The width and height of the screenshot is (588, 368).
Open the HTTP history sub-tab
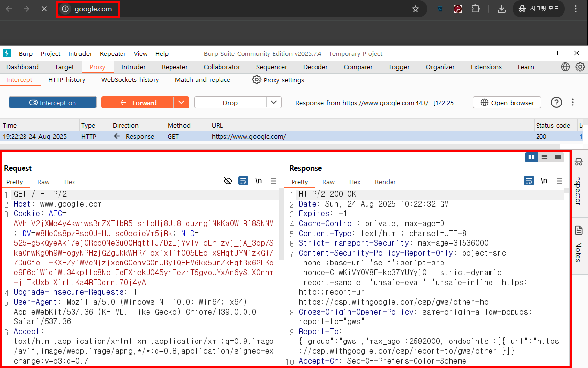67,79
